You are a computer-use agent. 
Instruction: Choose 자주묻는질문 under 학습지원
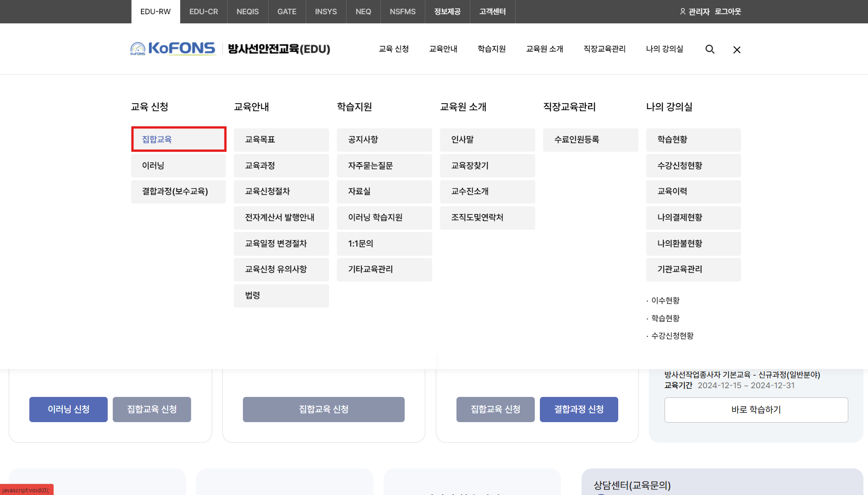pyautogui.click(x=384, y=165)
